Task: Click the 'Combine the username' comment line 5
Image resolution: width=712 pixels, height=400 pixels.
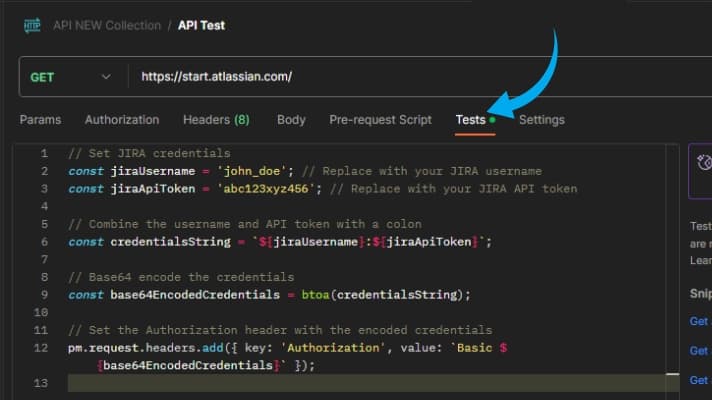Action: [x=245, y=224]
